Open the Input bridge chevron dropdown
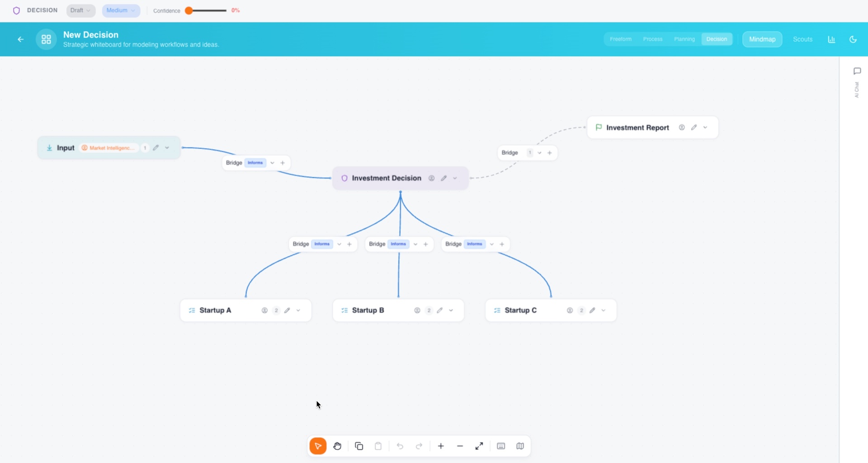The image size is (868, 463). [273, 163]
